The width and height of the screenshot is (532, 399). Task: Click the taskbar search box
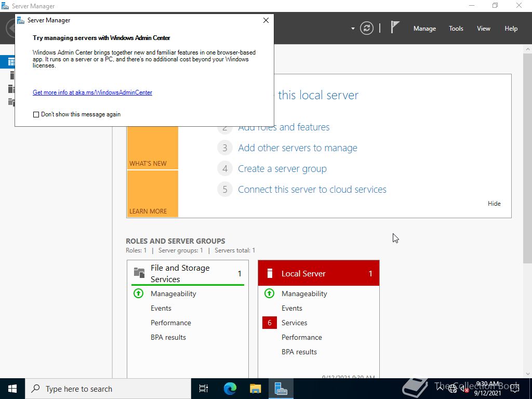[108, 389]
